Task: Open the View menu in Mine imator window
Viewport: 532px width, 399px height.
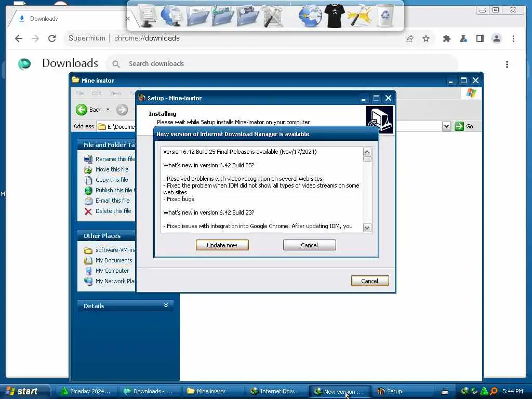Action: pyautogui.click(x=115, y=93)
